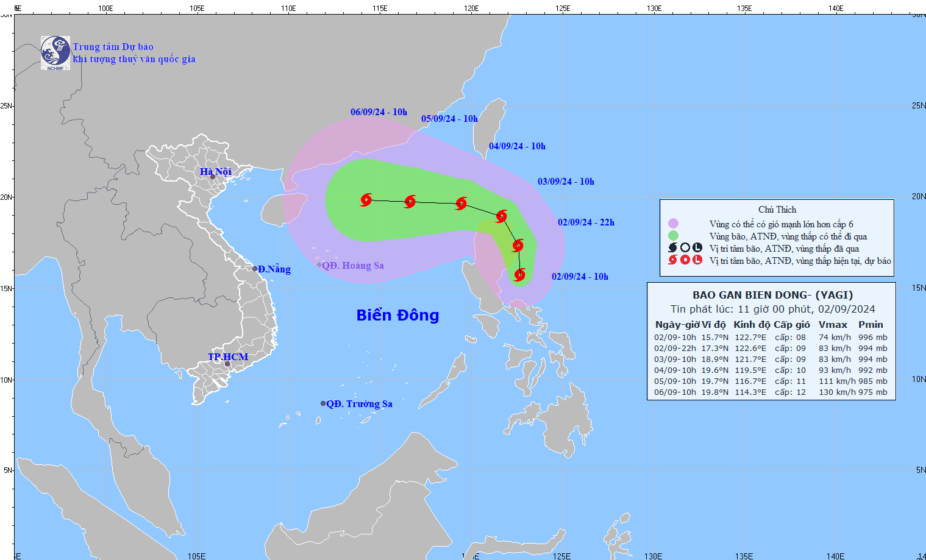926x560 pixels.
Task: Click the QĐ. Trường Sa marker dot
Action: pyautogui.click(x=323, y=403)
